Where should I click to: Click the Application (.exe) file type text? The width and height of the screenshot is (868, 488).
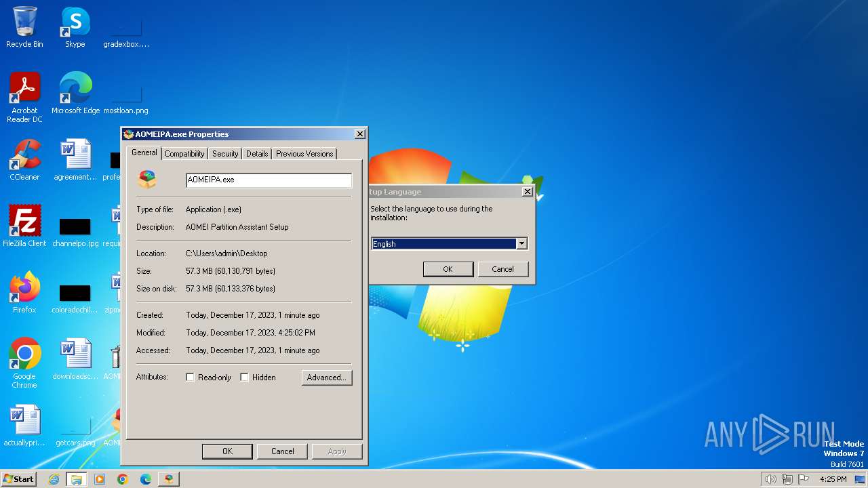tap(214, 209)
